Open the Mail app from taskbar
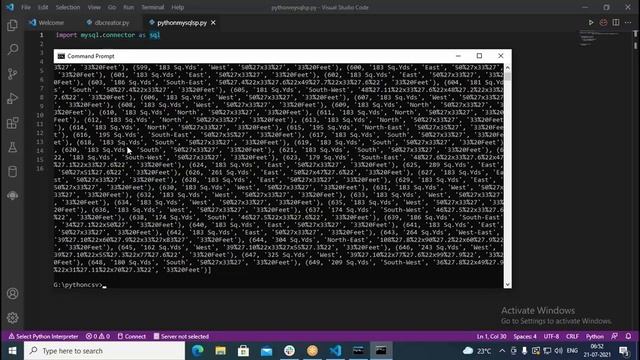 (x=267, y=351)
